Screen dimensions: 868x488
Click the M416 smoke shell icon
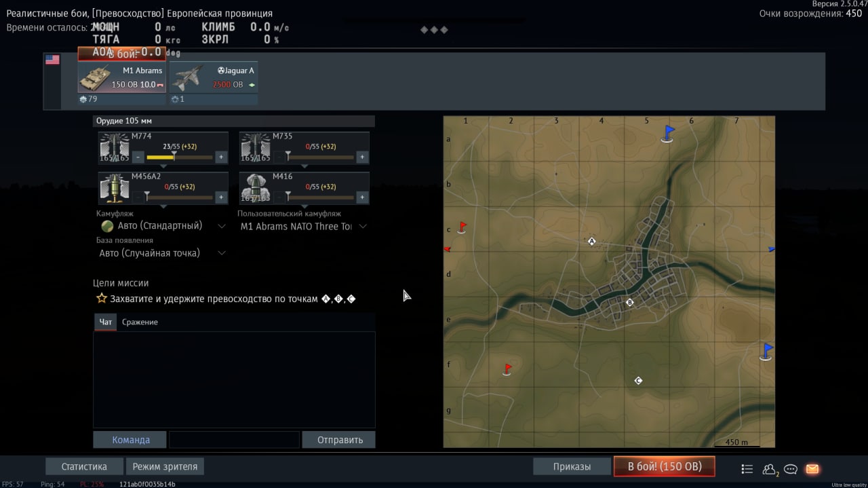[256, 188]
